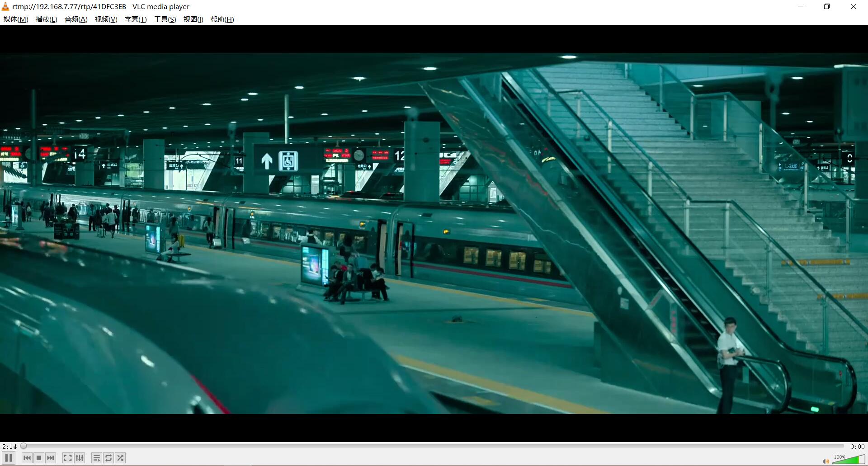Click the seek bar to jump position

tap(407, 446)
